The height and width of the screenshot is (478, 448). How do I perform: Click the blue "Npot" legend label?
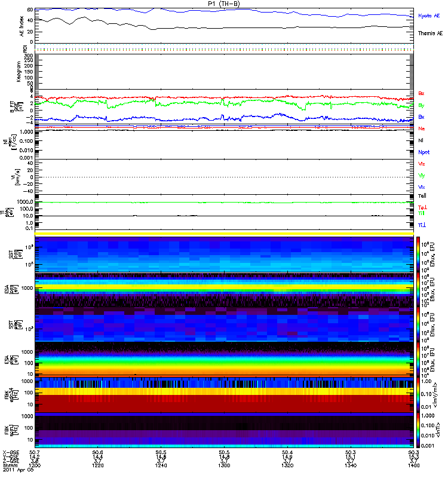tap(424, 152)
